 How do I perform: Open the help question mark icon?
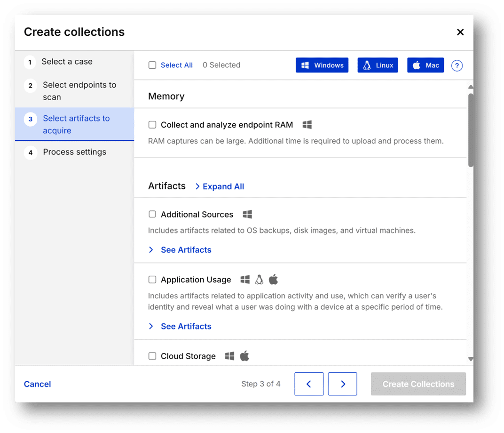coord(457,65)
